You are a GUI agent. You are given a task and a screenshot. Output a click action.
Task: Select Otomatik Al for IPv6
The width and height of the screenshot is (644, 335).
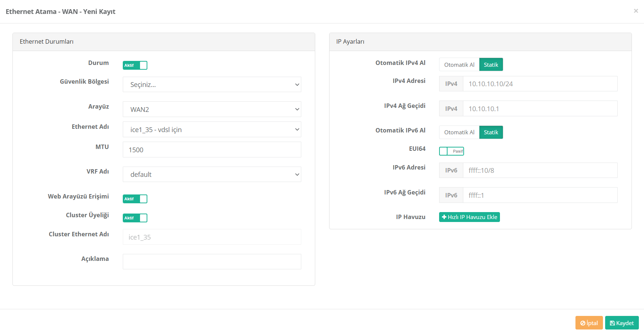coord(459,132)
